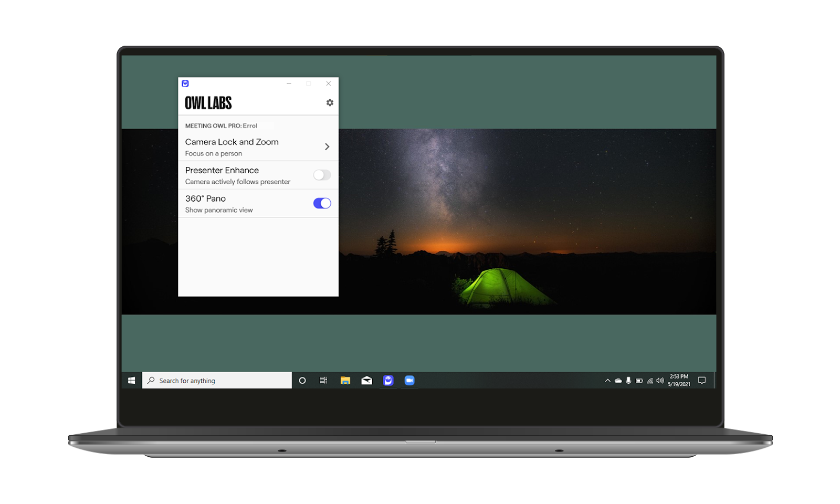Open the Action Center notifications icon
Image resolution: width=840 pixels, height=504 pixels.
(702, 381)
